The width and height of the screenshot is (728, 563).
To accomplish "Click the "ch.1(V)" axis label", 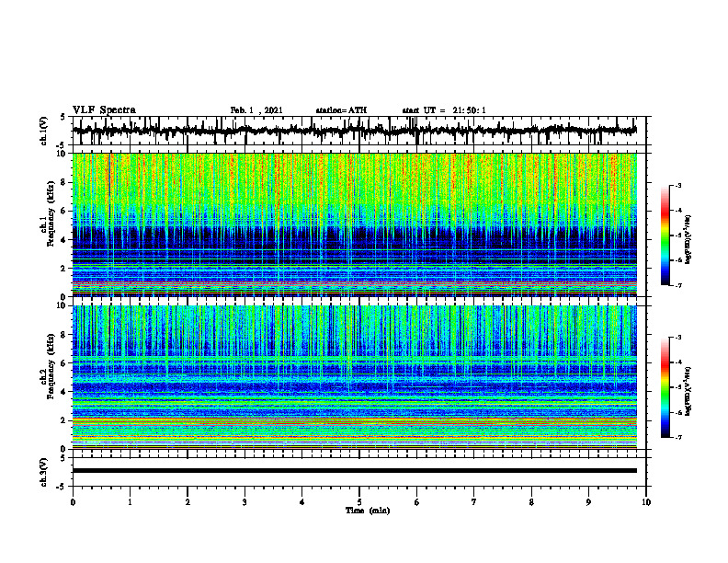I will coord(44,131).
